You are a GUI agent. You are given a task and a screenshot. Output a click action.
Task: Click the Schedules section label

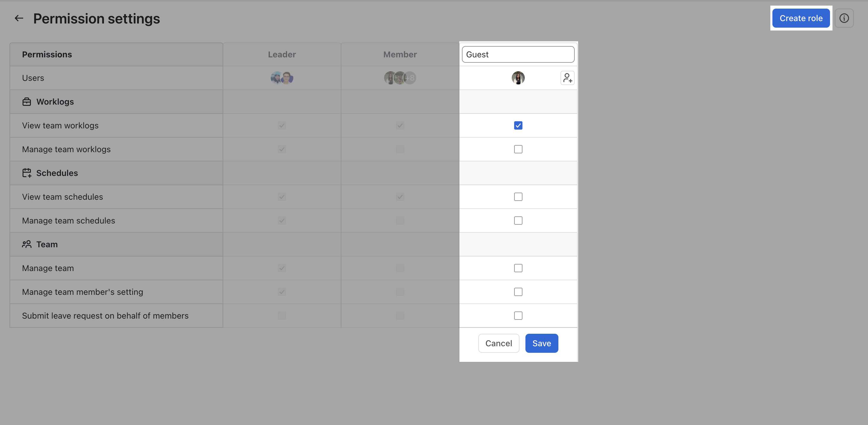pos(57,173)
